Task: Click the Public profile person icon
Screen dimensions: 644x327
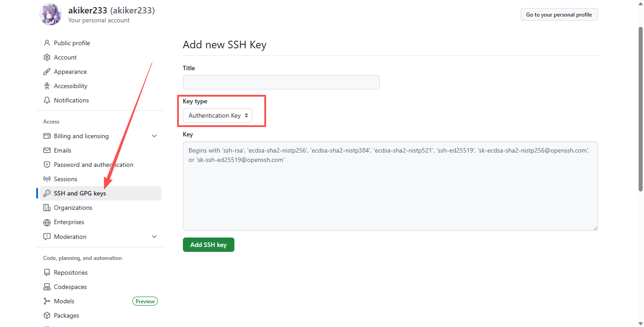Action: point(47,43)
